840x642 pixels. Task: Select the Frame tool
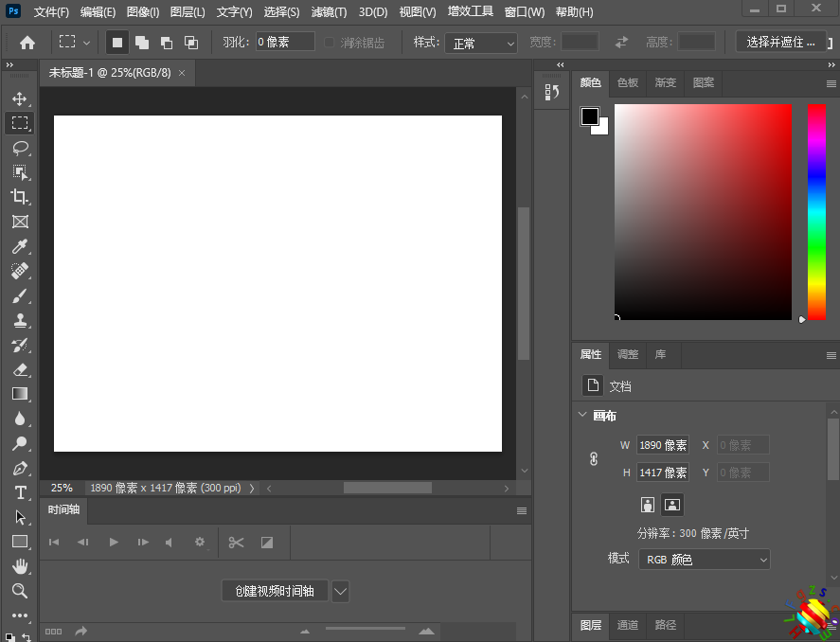(20, 222)
